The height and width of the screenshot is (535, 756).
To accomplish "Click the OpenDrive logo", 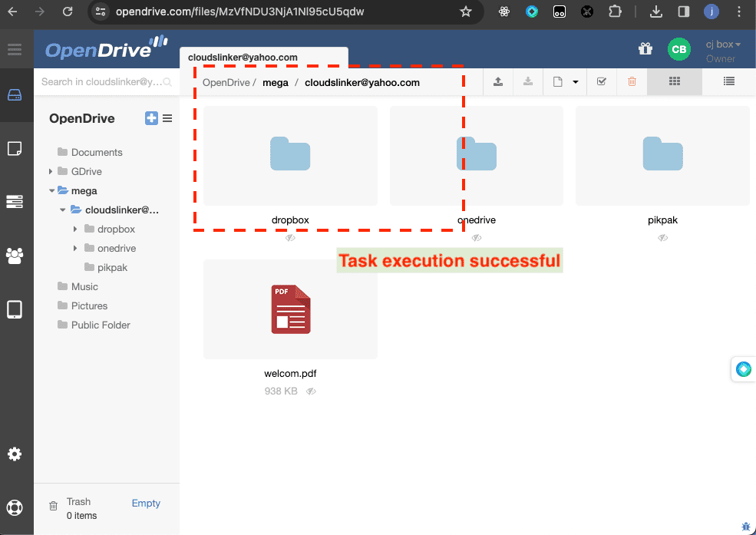I will point(107,48).
